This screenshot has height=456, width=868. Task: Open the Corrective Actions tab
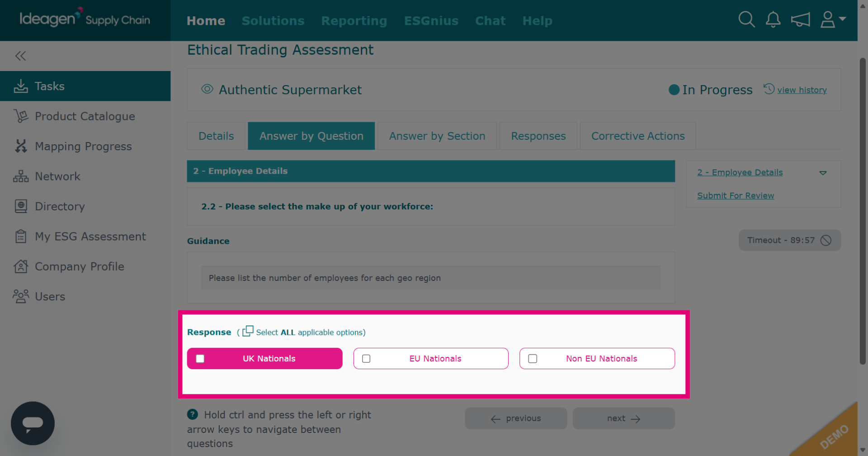[x=638, y=136]
